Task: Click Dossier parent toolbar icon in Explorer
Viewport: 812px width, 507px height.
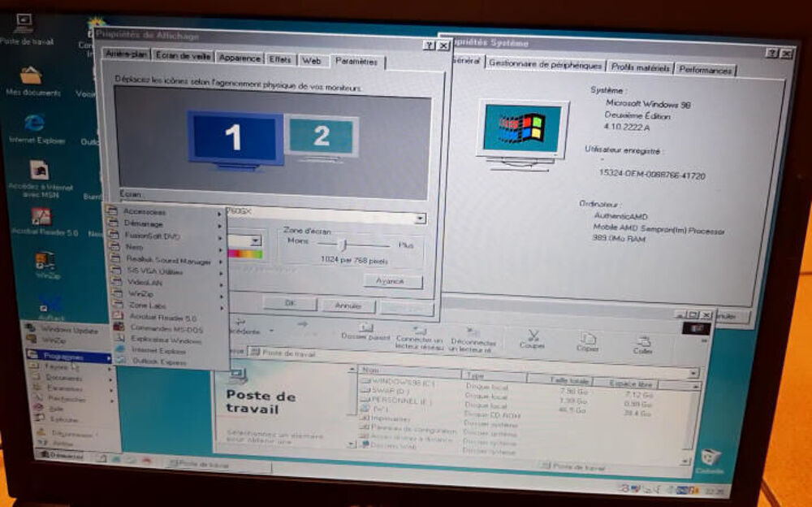Action: click(365, 331)
